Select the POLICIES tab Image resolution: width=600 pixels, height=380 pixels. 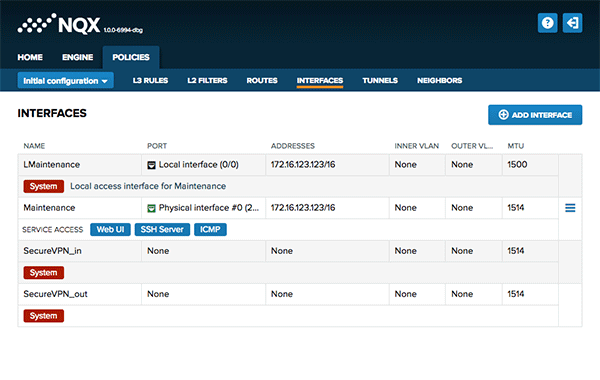[x=131, y=57]
